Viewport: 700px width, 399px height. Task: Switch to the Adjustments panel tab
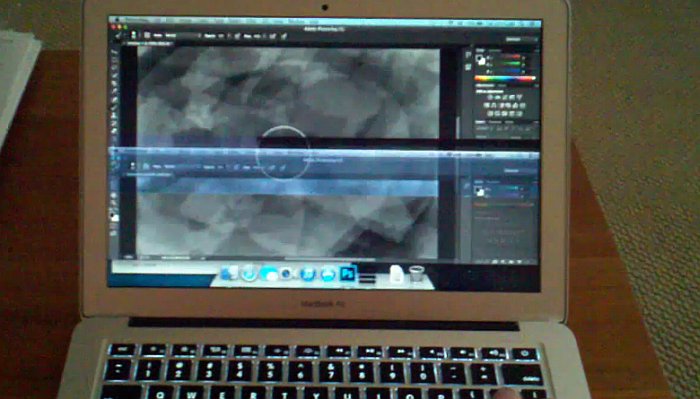click(x=485, y=86)
